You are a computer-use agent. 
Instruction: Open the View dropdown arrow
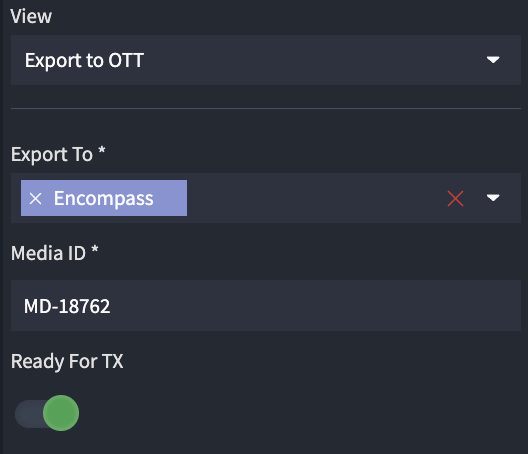493,60
